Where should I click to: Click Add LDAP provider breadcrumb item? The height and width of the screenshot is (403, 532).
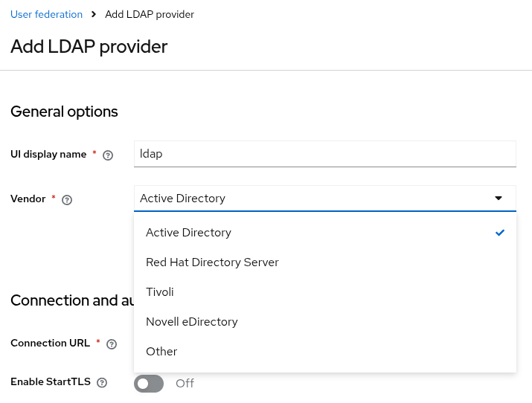click(150, 15)
